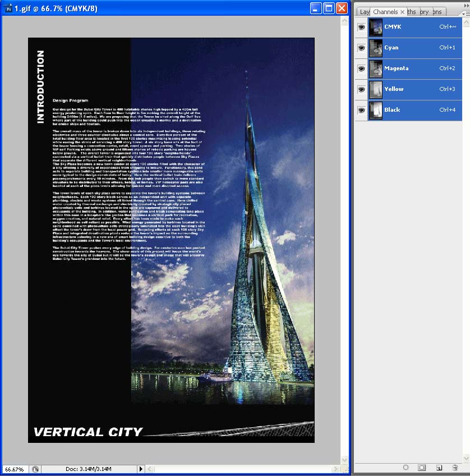Close the 1.gif document window
470x476 pixels.
coord(342,8)
